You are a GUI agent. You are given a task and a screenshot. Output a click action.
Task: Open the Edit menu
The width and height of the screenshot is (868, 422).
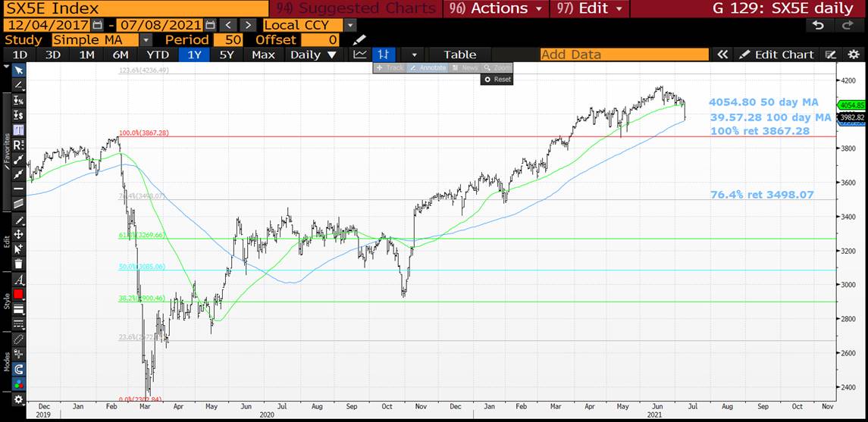pyautogui.click(x=590, y=8)
